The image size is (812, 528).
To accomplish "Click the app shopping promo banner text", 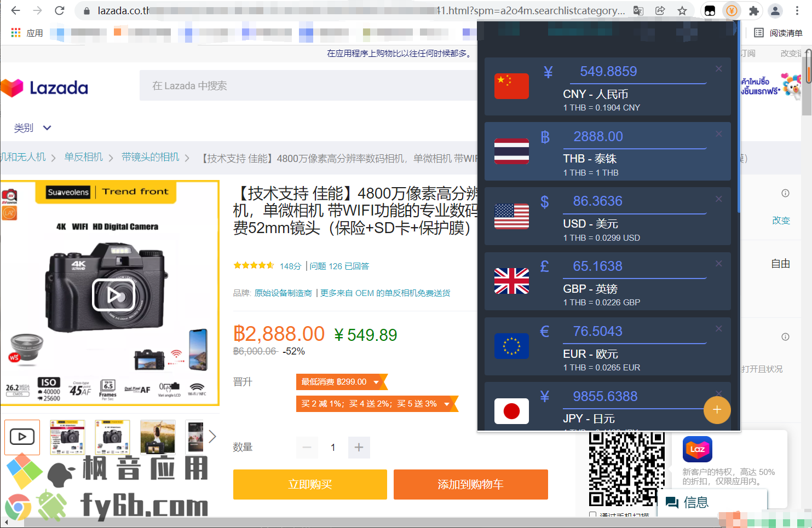I will tap(400, 53).
